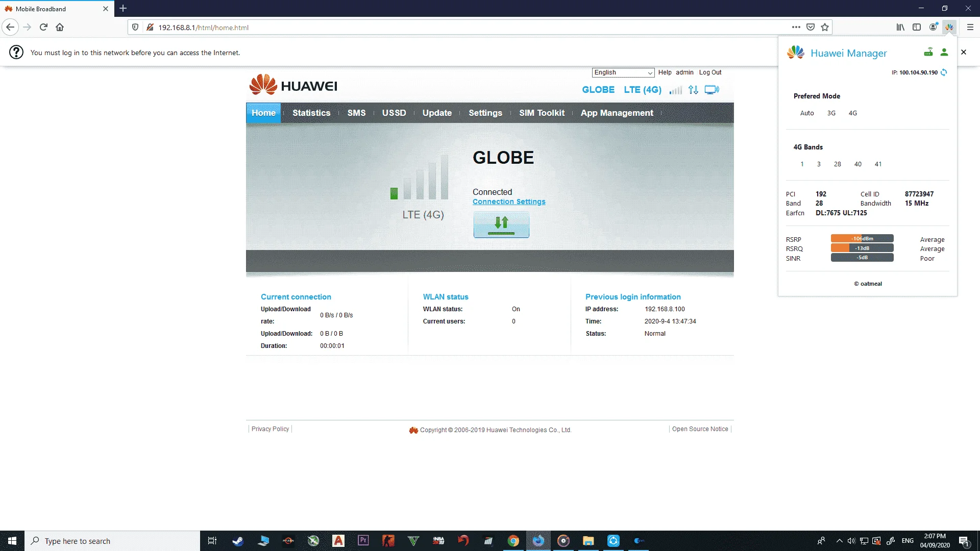Viewport: 980px width, 551px height.
Task: Click the WLAN device status icon
Action: pyautogui.click(x=712, y=90)
